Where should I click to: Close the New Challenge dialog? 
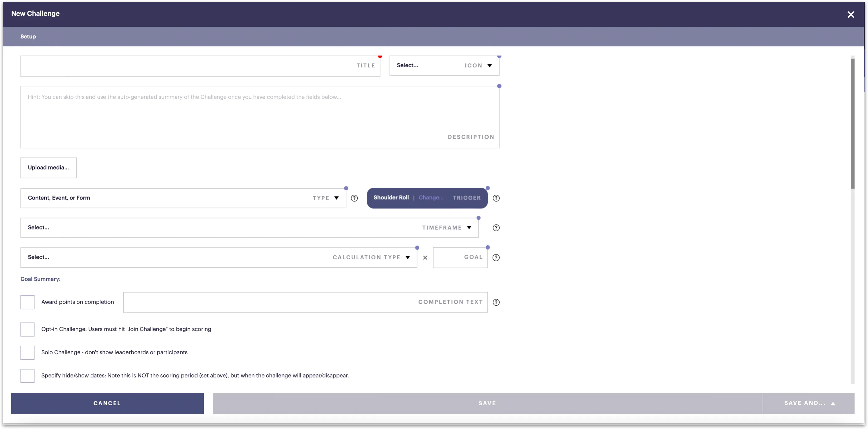851,14
